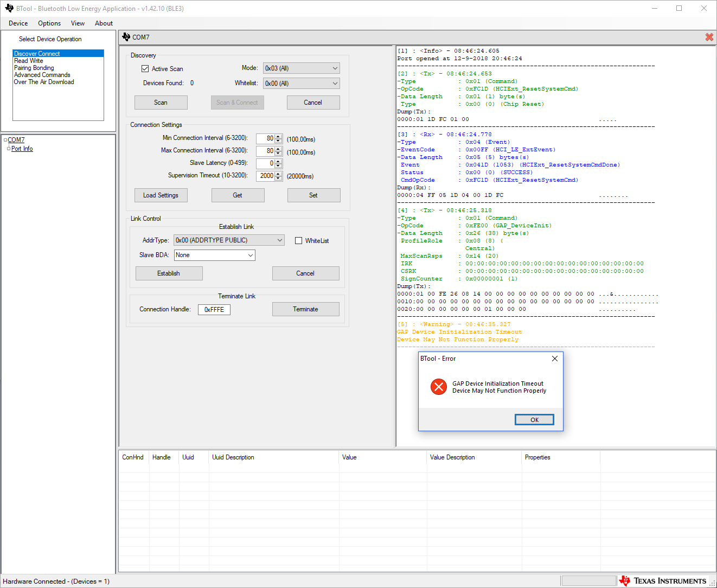Toggle the Active Scan checkbox
Viewport: 717px width, 588px height.
pos(145,68)
